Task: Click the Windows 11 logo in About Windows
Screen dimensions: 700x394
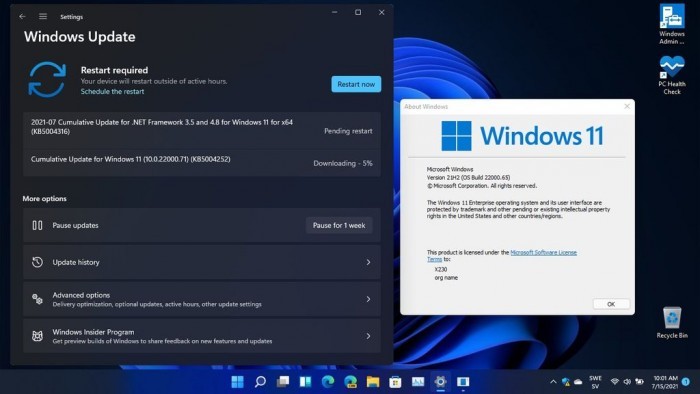Action: tap(522, 136)
